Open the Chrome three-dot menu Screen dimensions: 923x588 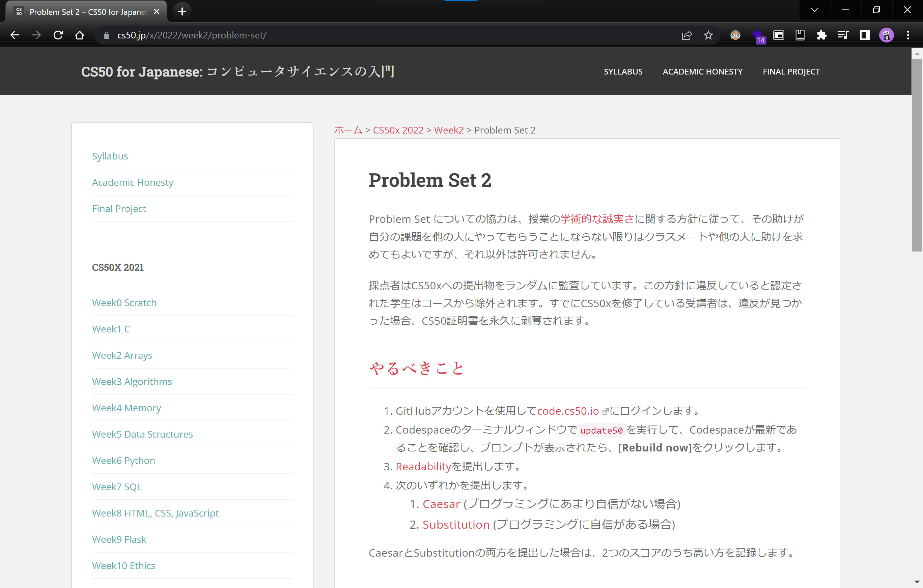coord(908,35)
